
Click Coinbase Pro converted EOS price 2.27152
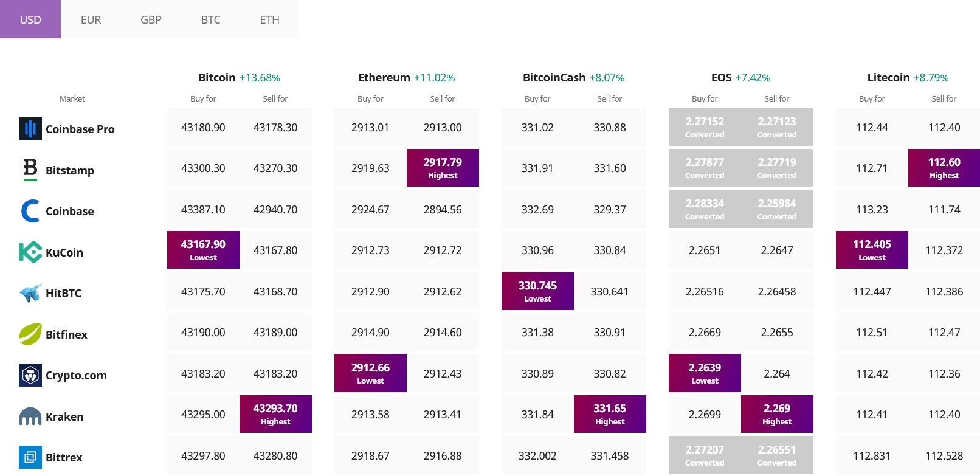(705, 127)
